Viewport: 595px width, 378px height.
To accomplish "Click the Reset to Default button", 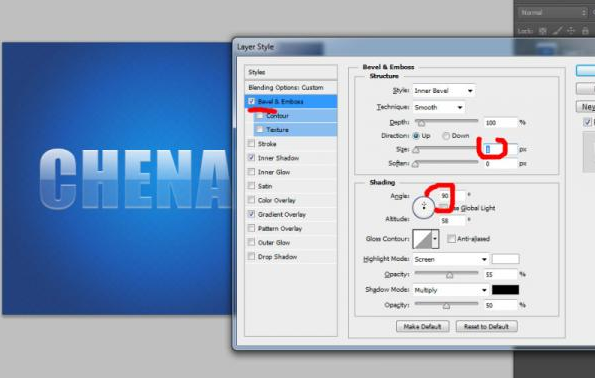I will [486, 326].
